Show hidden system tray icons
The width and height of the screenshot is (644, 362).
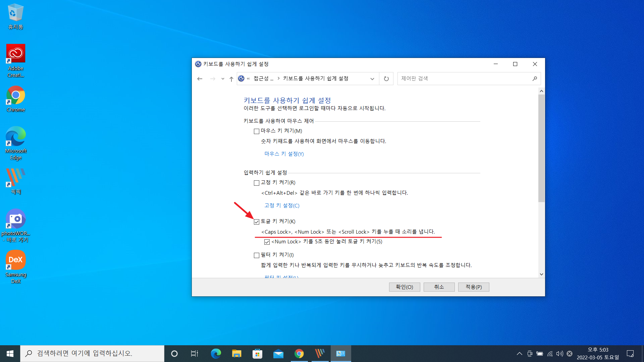point(519,354)
